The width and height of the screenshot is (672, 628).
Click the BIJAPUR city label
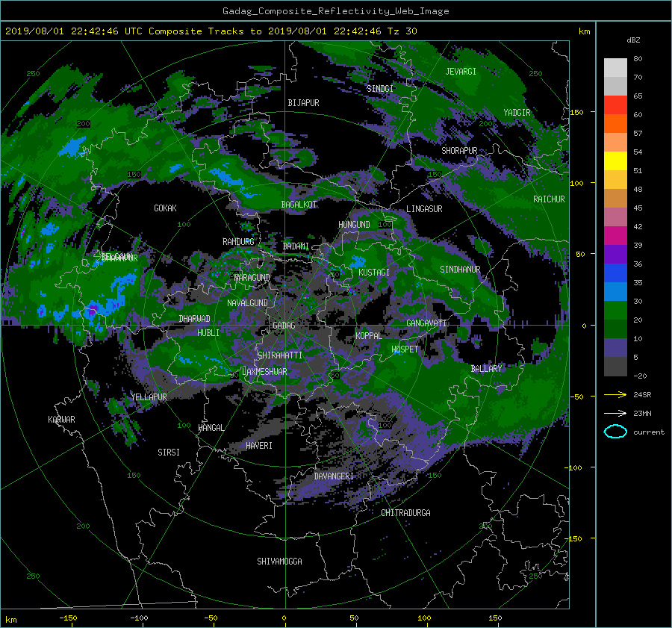click(303, 103)
